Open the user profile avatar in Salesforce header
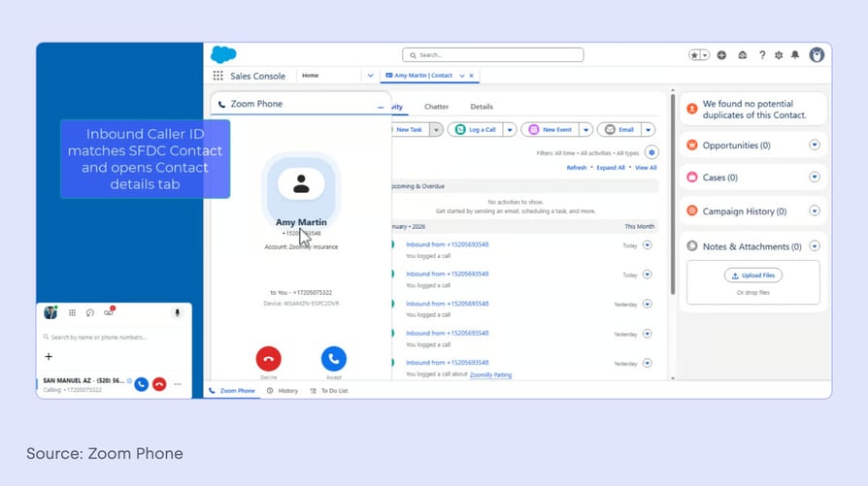 (817, 54)
